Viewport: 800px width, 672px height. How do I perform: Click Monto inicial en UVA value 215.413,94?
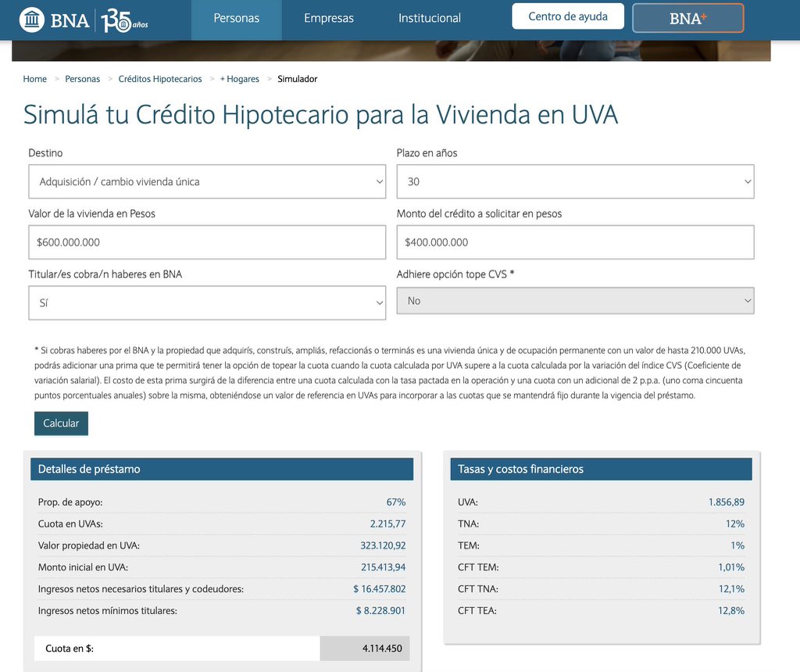384,567
